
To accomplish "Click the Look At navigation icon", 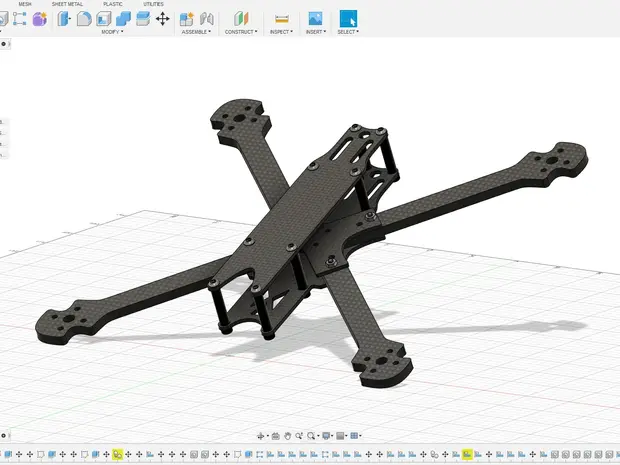I will [x=276, y=436].
